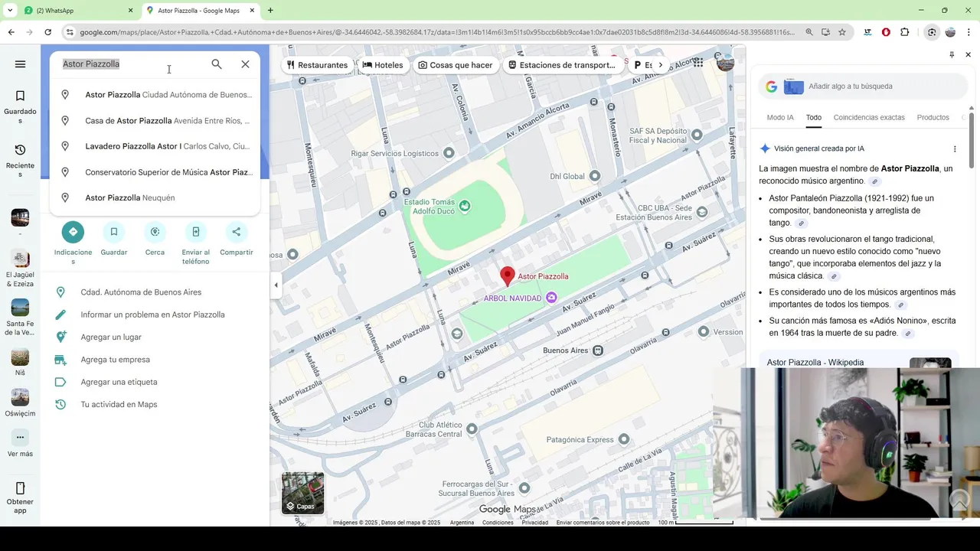
Task: Select the Todo results tab
Action: point(813,118)
